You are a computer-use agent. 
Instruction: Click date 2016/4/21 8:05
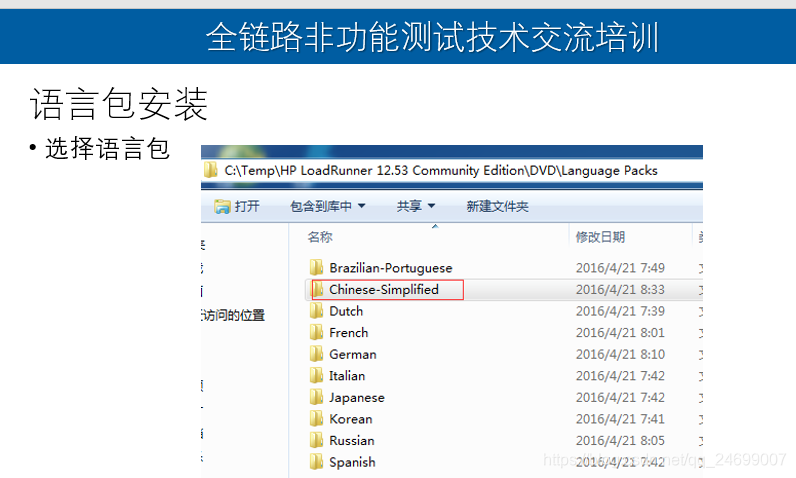click(620, 440)
